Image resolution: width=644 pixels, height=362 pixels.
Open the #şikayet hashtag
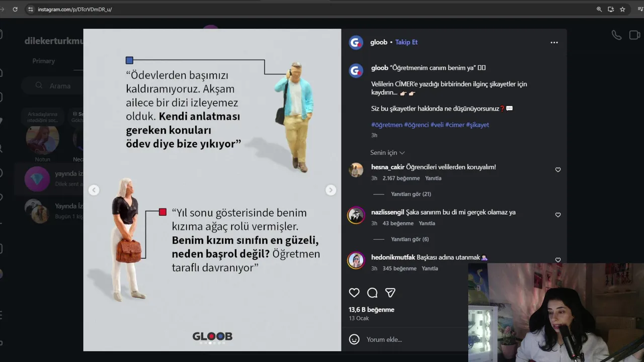[x=477, y=125]
